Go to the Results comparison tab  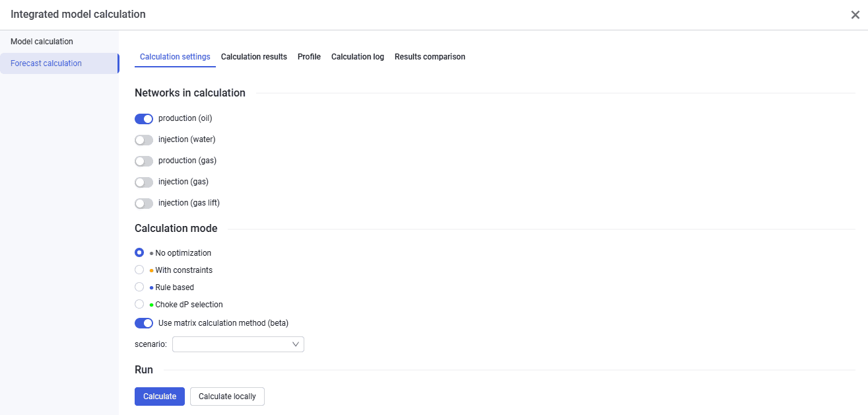(430, 57)
